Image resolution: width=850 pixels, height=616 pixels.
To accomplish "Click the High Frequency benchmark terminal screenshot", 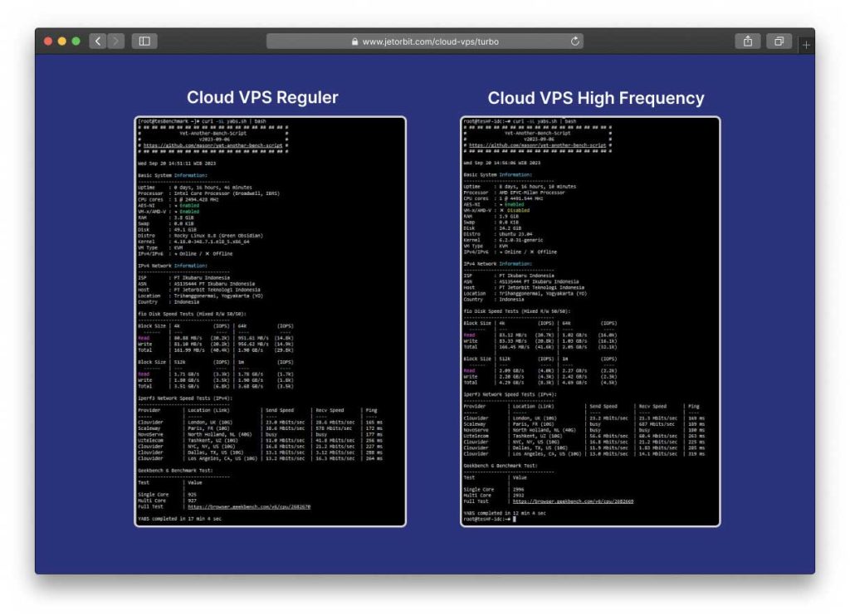I will click(591, 324).
